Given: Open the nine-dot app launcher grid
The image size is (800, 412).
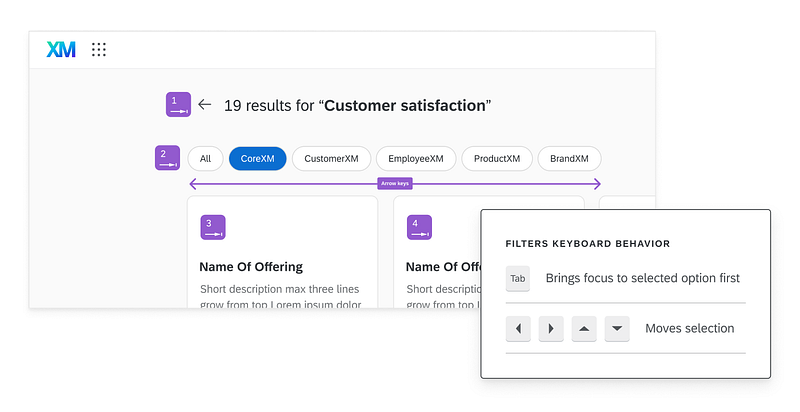Looking at the screenshot, I should tap(99, 50).
